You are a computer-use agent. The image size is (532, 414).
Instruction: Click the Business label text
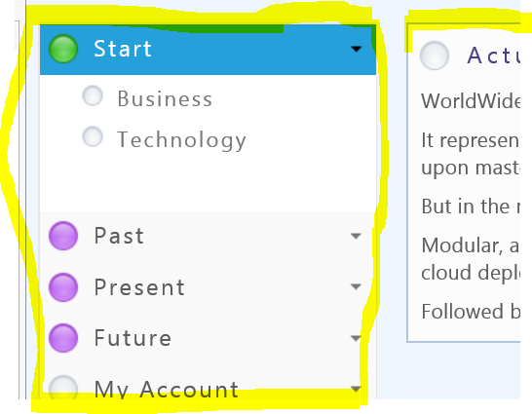click(165, 99)
